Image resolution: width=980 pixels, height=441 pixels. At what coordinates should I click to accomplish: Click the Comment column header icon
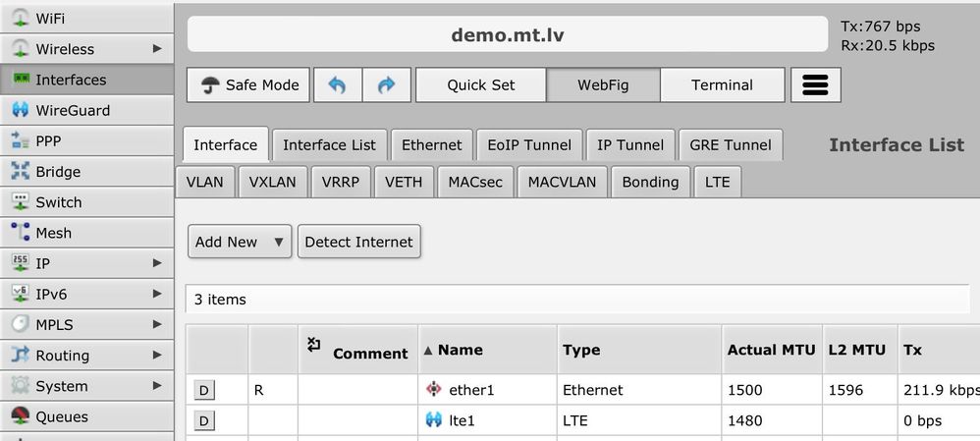pos(314,345)
